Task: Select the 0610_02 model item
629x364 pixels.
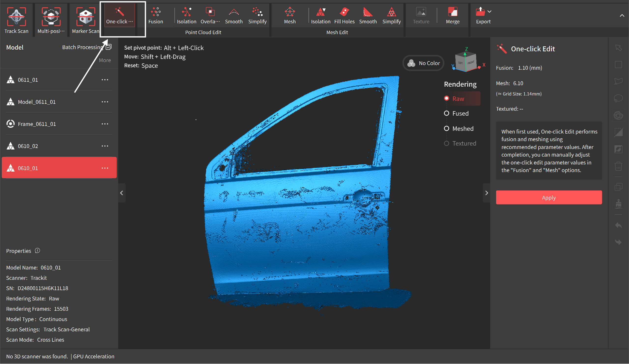Action: [59, 146]
